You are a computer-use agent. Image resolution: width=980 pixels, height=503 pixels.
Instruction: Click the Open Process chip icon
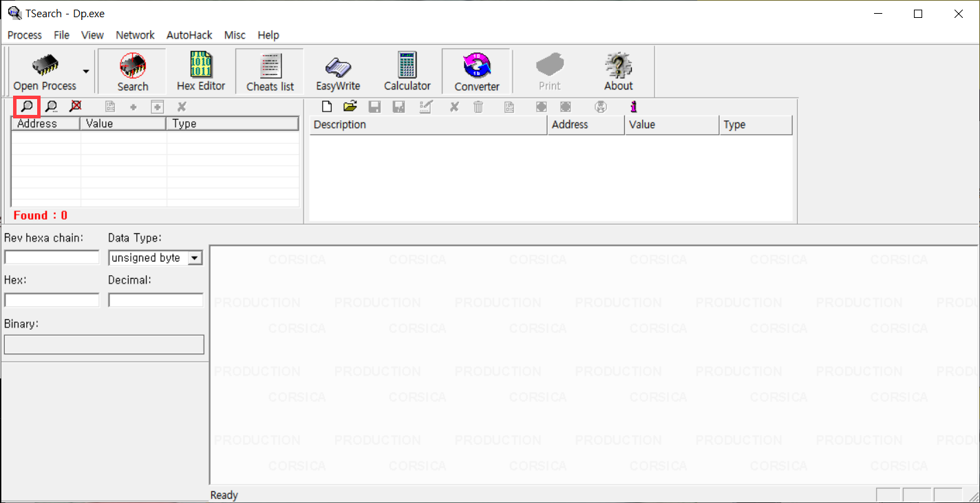45,65
